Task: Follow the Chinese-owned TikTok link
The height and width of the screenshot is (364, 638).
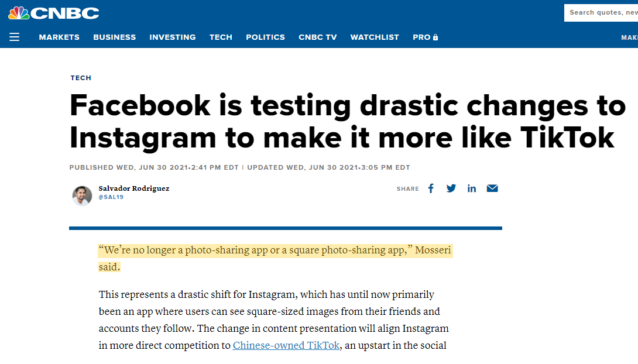Action: pyautogui.click(x=286, y=345)
